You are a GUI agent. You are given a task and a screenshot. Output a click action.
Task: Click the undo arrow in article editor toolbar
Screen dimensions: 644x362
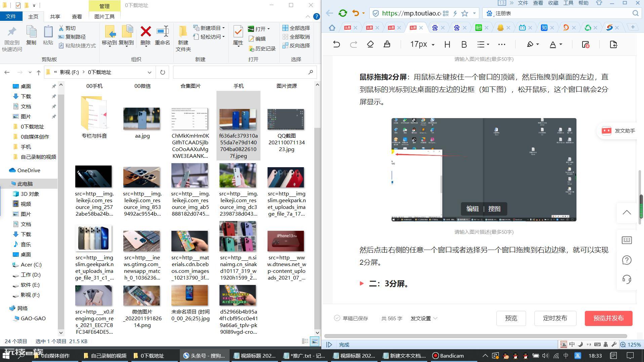336,44
